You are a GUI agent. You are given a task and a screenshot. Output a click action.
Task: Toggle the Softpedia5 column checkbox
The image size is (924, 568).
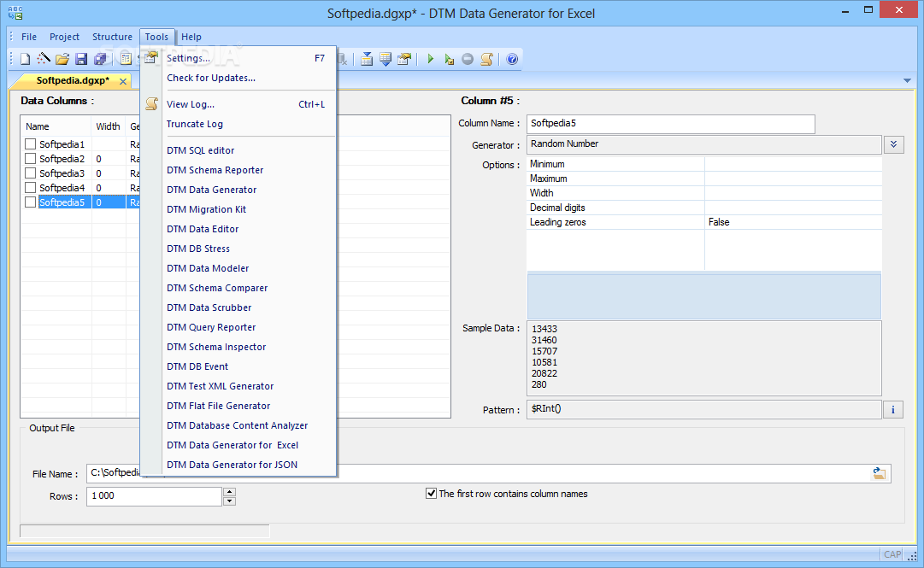tap(31, 202)
